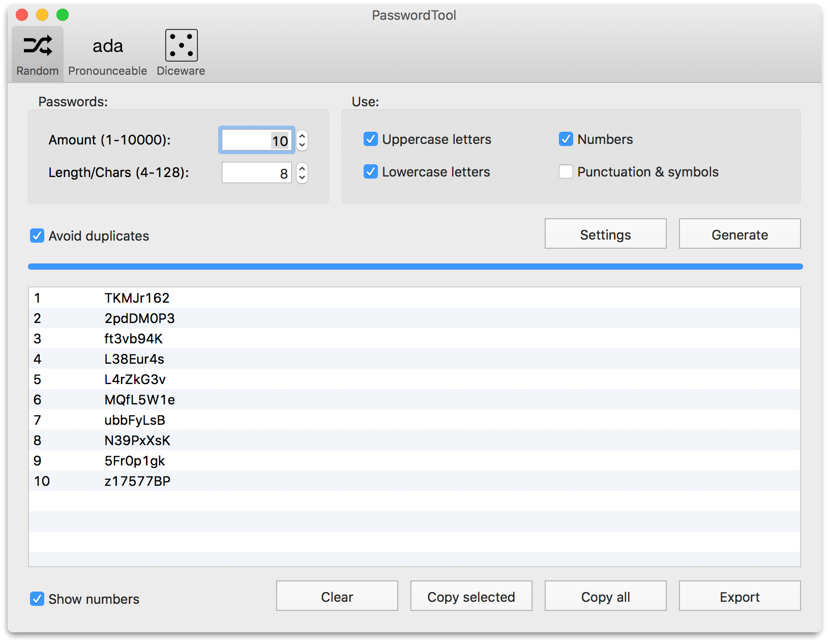Open the Settings dialog
829x644 pixels.
pyautogui.click(x=605, y=234)
